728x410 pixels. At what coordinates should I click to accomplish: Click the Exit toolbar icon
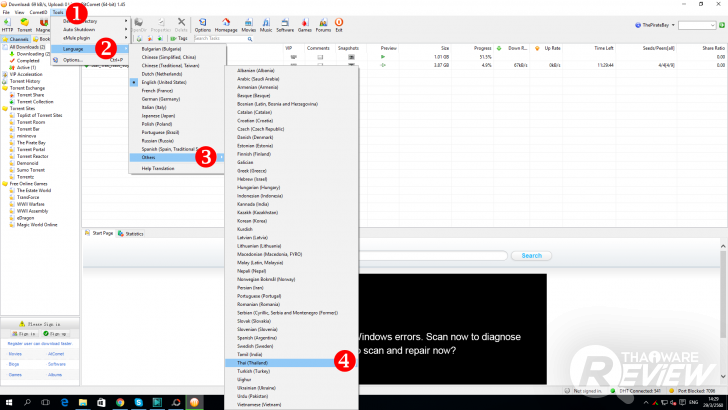(339, 25)
